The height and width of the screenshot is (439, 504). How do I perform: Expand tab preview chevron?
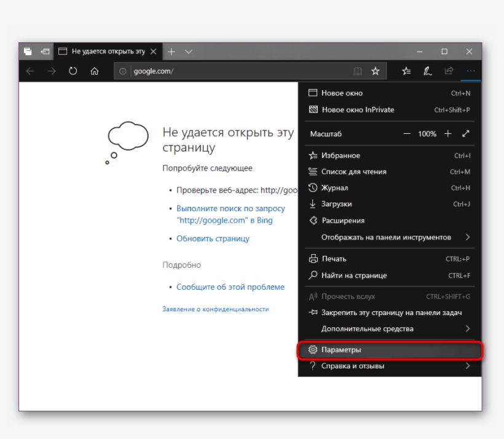pos(189,52)
